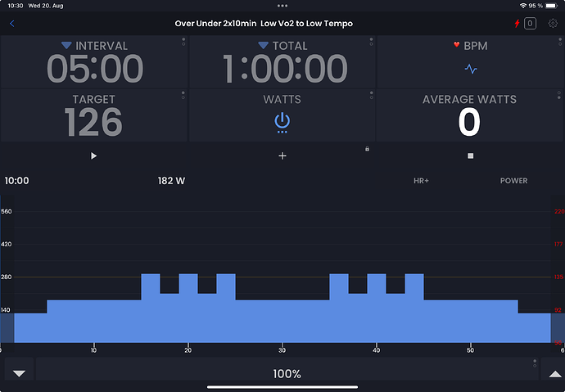Open options dots on TOTAL tile
Screen dimensions: 565x392
[x=371, y=42]
